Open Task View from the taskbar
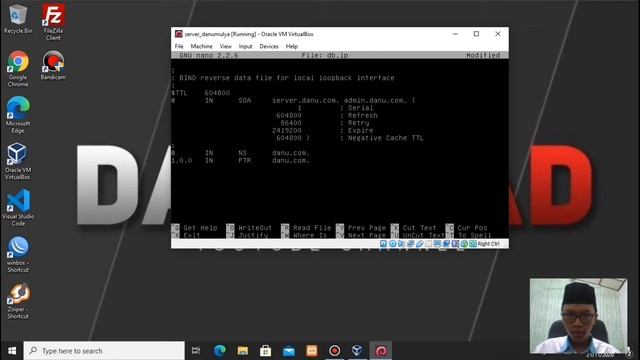Screen dimensions: 640x360 [196, 351]
